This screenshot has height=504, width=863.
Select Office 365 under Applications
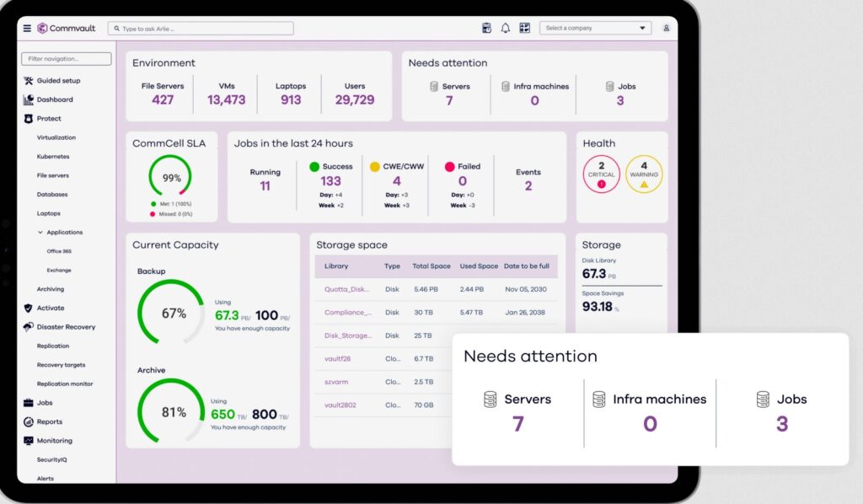pyautogui.click(x=59, y=251)
